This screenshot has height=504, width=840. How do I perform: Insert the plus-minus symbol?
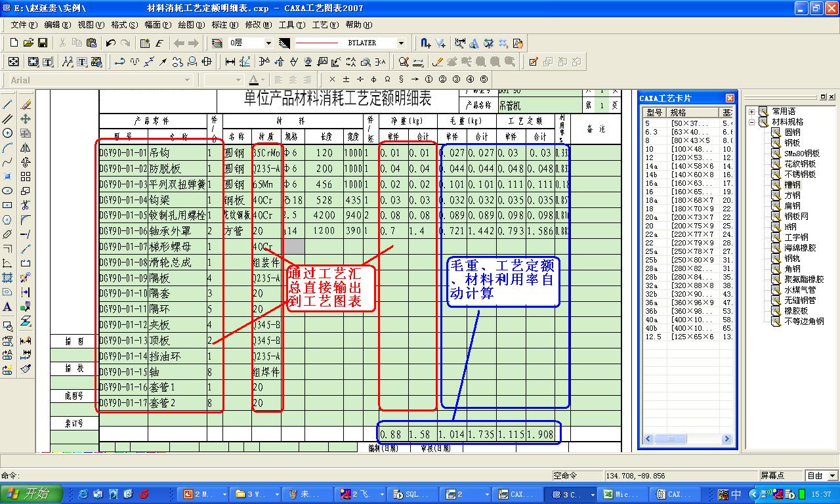pyautogui.click(x=346, y=79)
